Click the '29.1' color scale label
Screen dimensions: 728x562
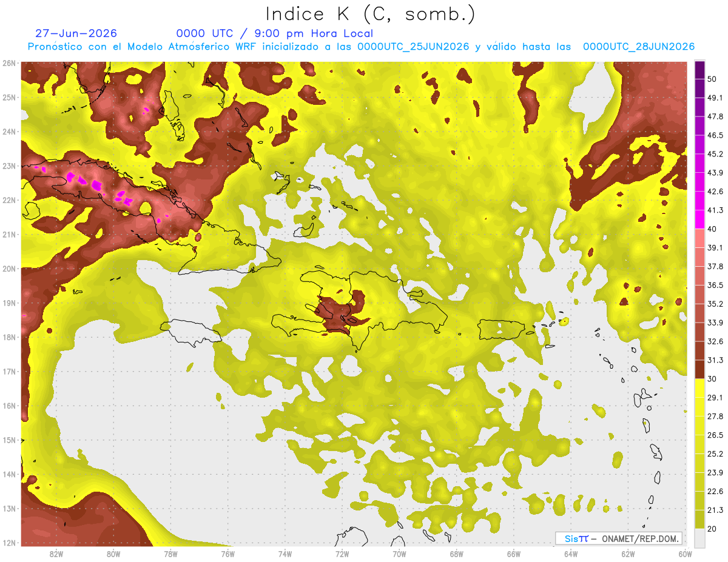(715, 398)
